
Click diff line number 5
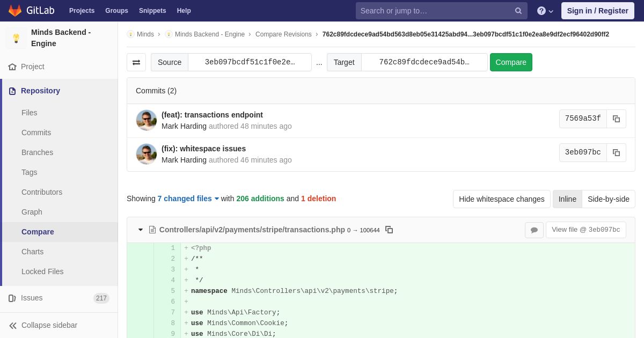click(x=173, y=291)
